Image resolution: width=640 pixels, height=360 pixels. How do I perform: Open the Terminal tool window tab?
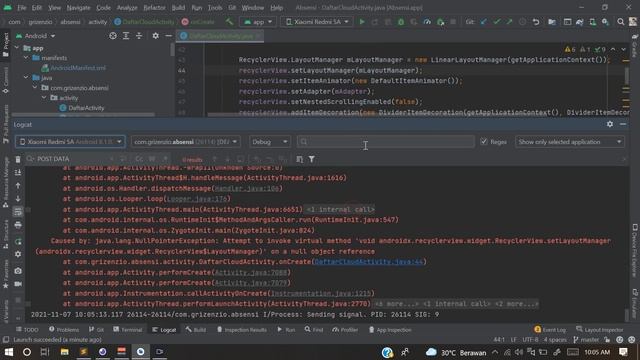pos(128,329)
